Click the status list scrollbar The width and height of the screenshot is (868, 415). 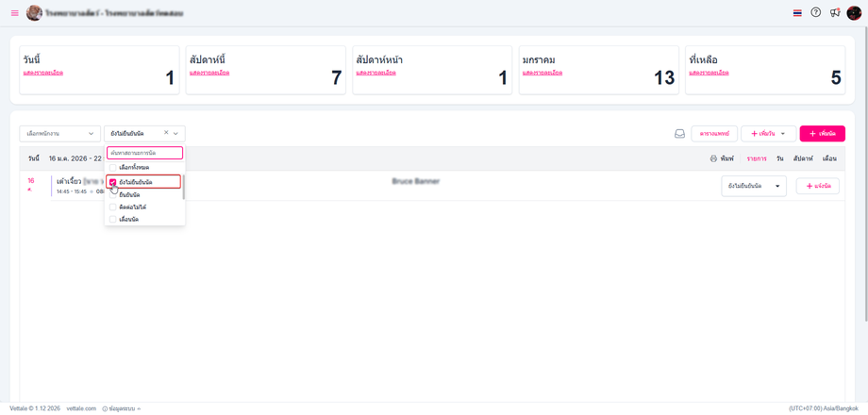pos(183,187)
